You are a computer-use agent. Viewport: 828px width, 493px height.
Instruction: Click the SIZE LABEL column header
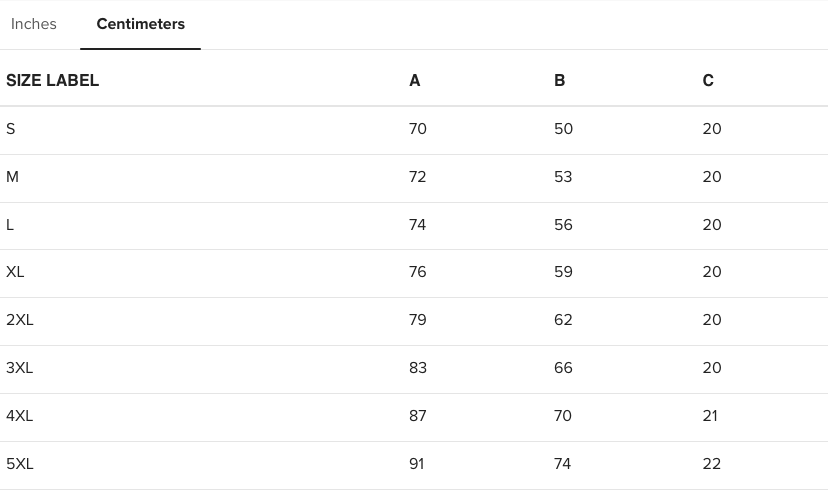[53, 81]
